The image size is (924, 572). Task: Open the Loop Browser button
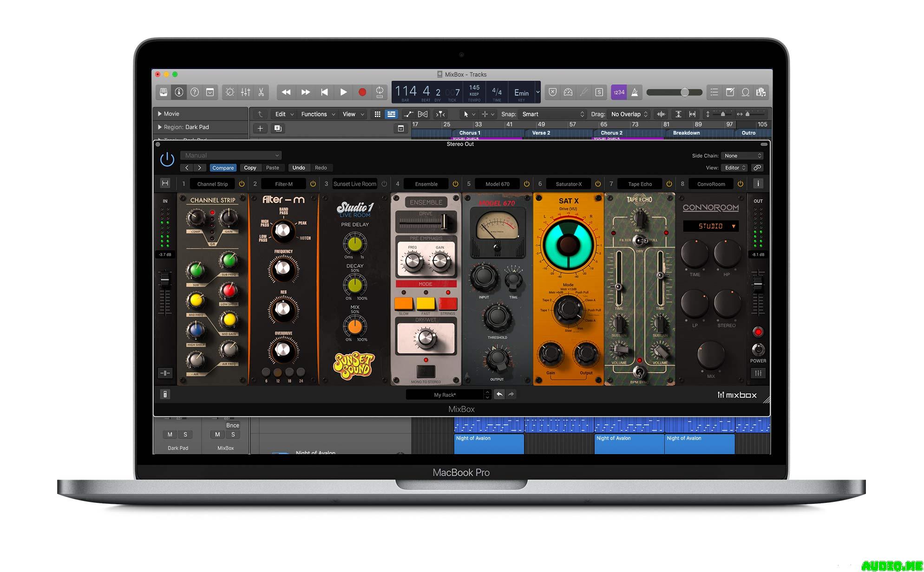[745, 92]
